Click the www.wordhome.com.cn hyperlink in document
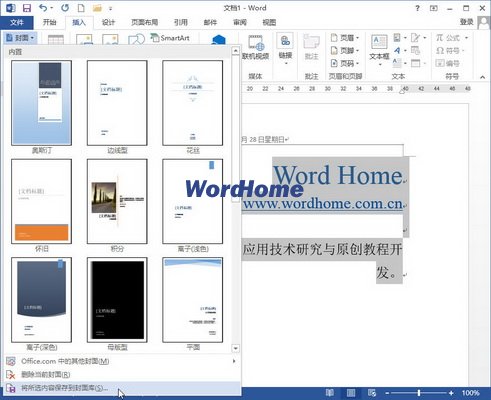The height and width of the screenshot is (400, 491). pos(323,203)
